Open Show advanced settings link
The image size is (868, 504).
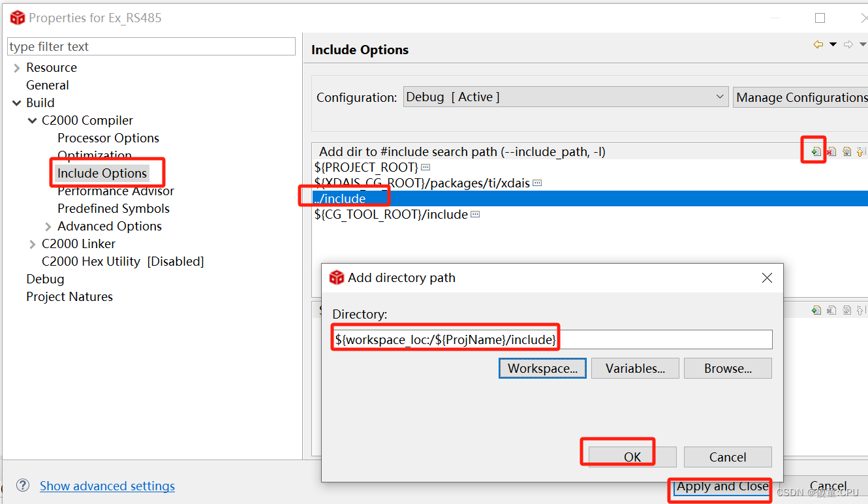pos(107,486)
